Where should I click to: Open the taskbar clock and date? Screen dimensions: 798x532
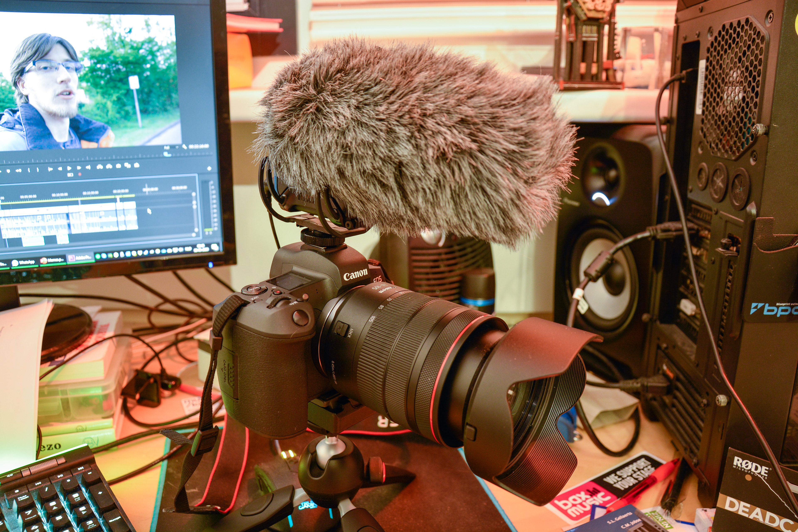201,248
